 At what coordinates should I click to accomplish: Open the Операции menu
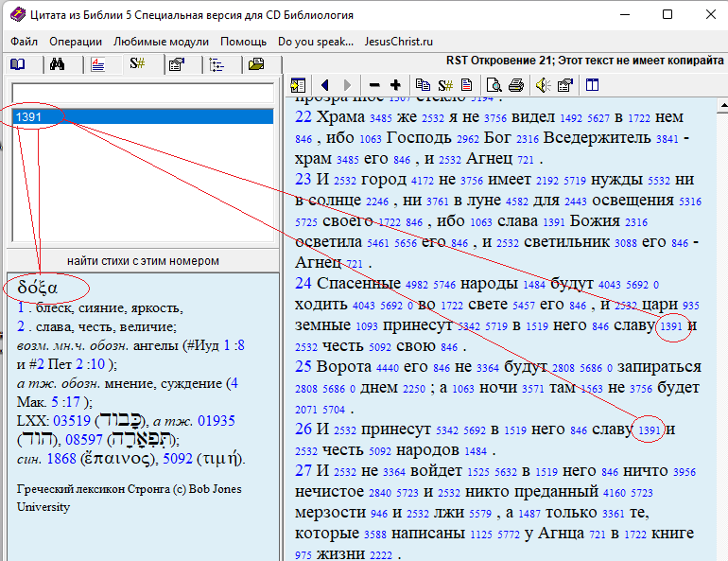76,42
